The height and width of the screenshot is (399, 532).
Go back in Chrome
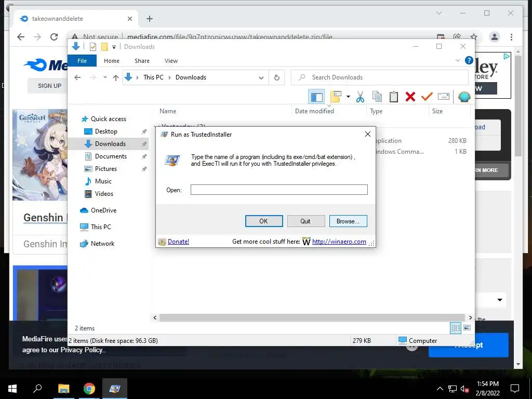21,37
